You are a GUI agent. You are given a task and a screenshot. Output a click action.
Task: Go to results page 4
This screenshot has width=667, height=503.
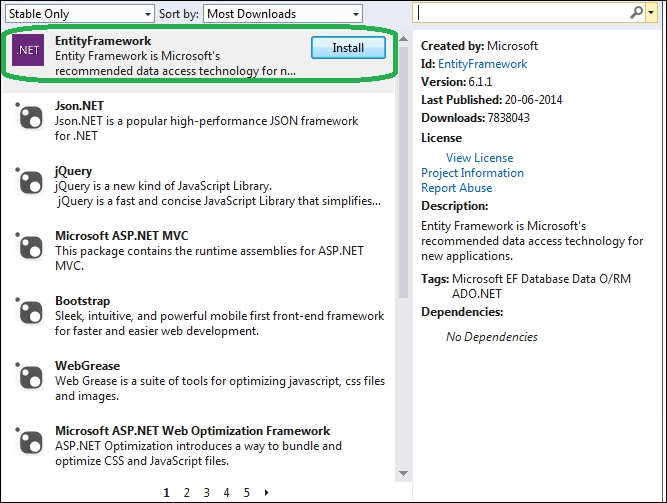(226, 493)
